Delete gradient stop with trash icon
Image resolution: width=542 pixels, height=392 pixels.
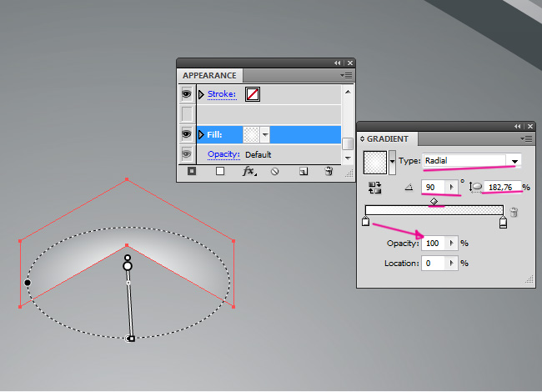[514, 213]
